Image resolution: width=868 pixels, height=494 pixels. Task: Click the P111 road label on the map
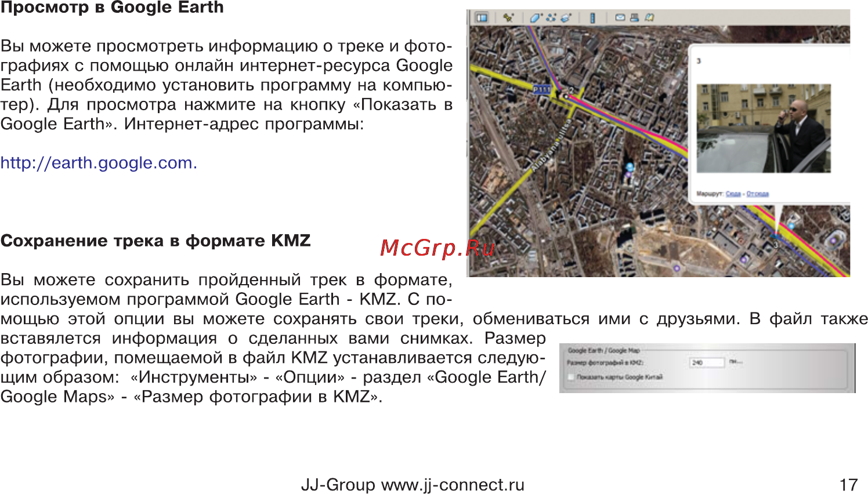542,89
